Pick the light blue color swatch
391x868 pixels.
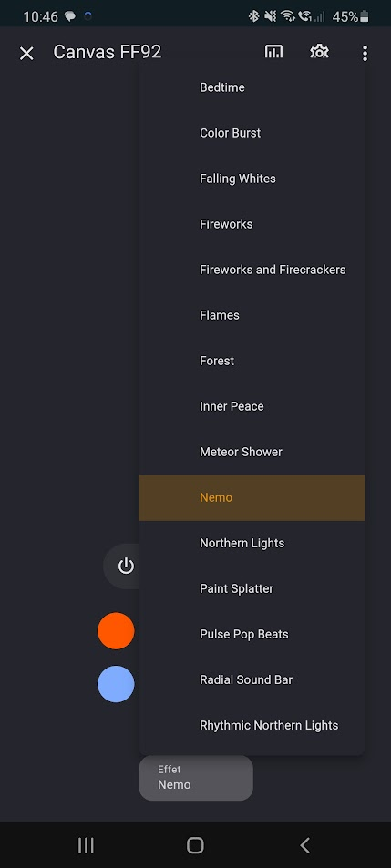(116, 684)
